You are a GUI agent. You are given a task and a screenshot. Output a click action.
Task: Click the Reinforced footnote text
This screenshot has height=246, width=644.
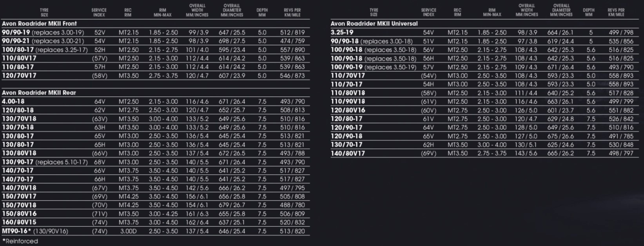tap(20, 241)
